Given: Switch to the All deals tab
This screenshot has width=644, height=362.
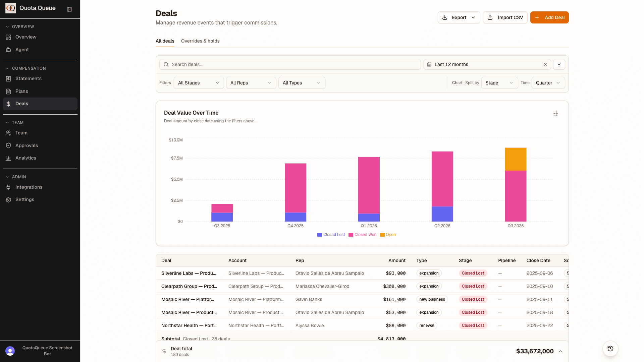Looking at the screenshot, I should pyautogui.click(x=165, y=41).
